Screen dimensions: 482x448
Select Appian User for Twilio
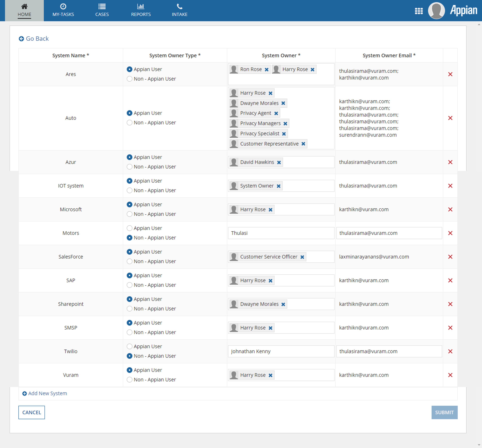pyautogui.click(x=130, y=347)
